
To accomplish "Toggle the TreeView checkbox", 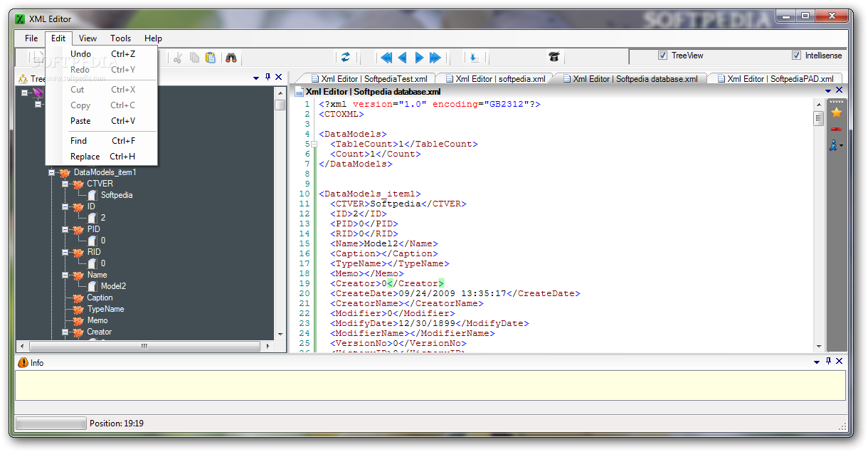I will 662,56.
